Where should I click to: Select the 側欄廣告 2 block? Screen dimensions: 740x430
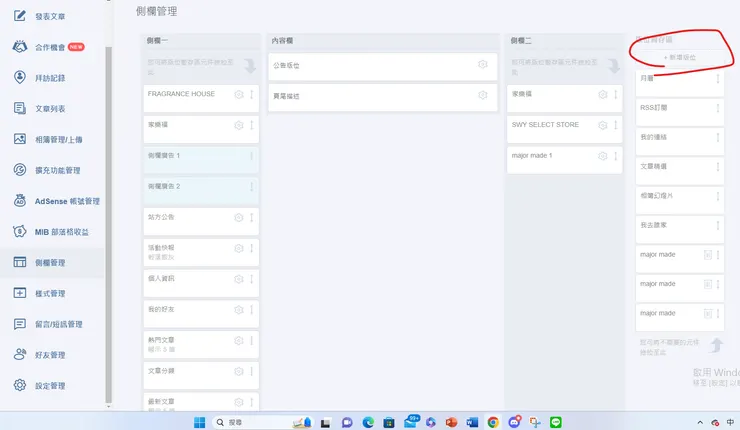click(x=201, y=190)
